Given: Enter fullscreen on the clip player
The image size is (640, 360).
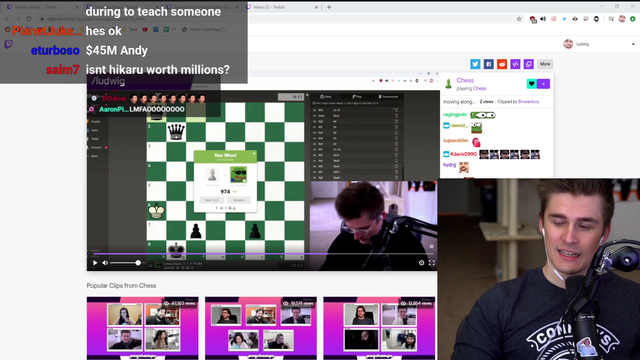Looking at the screenshot, I should pyautogui.click(x=432, y=263).
